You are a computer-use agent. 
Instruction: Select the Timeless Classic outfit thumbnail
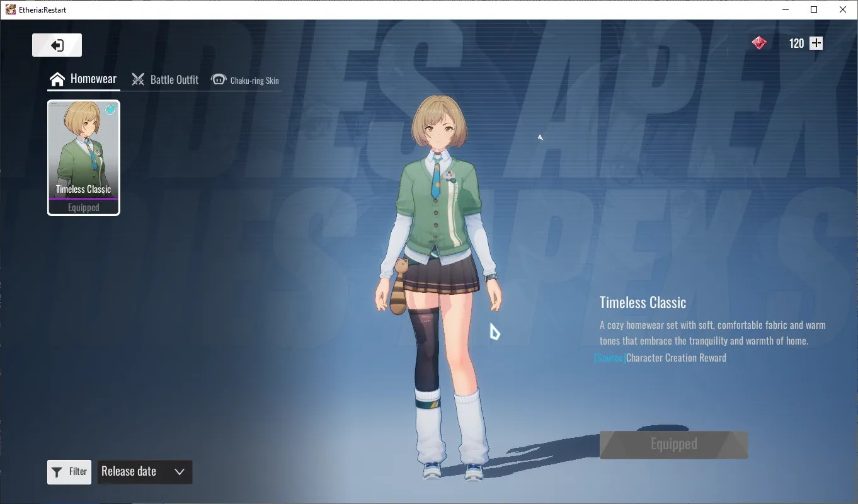pyautogui.click(x=84, y=157)
